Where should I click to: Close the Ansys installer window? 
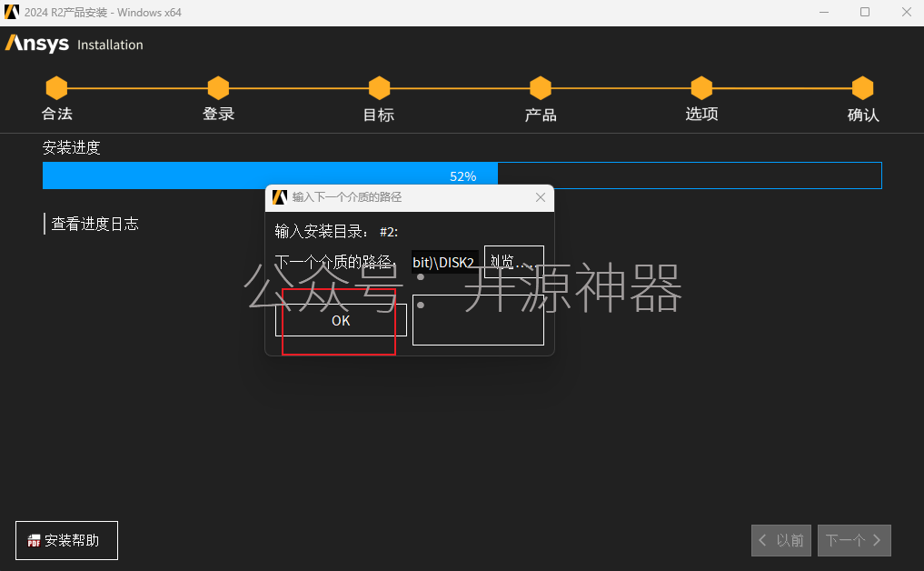pyautogui.click(x=907, y=13)
